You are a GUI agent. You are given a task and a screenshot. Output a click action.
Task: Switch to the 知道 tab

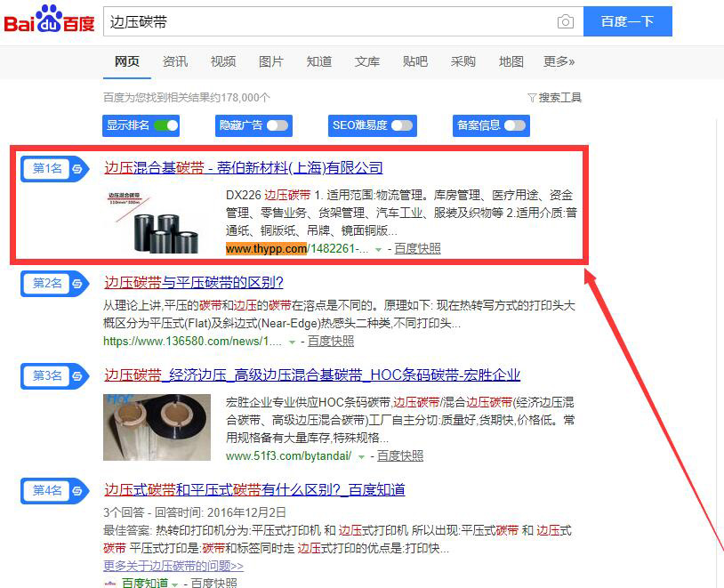point(319,61)
